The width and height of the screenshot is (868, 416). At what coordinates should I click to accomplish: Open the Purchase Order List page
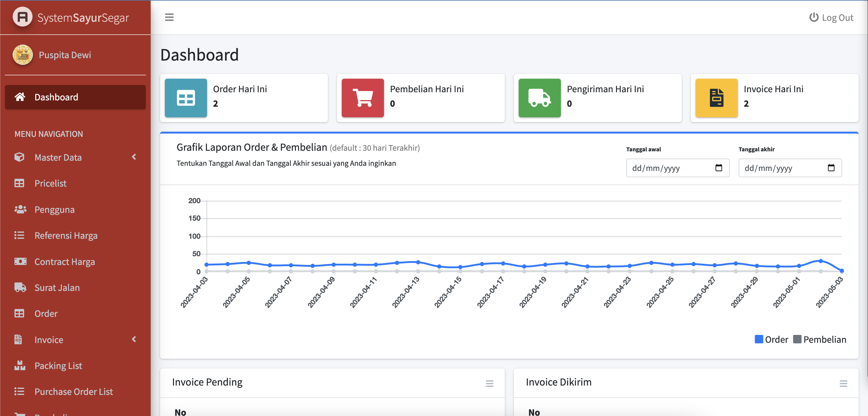coord(74,392)
